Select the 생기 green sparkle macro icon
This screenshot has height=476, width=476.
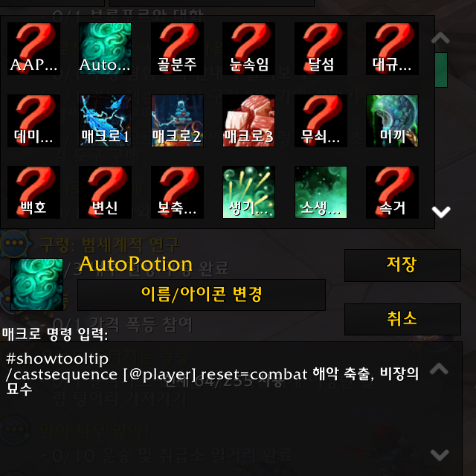tap(248, 192)
